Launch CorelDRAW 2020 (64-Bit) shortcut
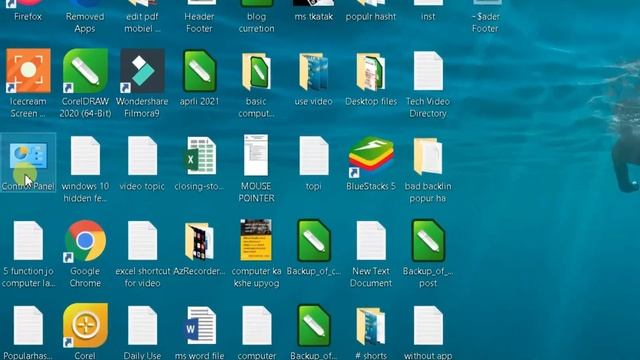Image resolution: width=640 pixels, height=360 pixels. coord(85,71)
